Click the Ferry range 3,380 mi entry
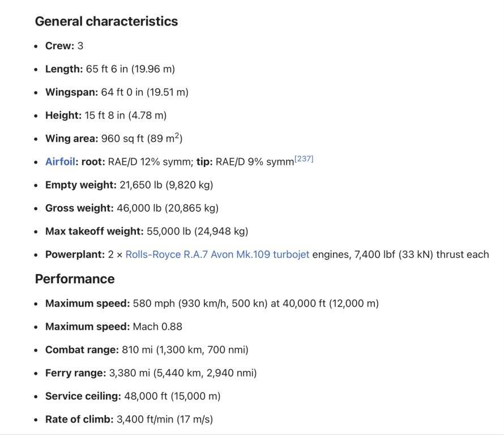Image resolution: width=504 pixels, height=435 pixels. [x=151, y=373]
